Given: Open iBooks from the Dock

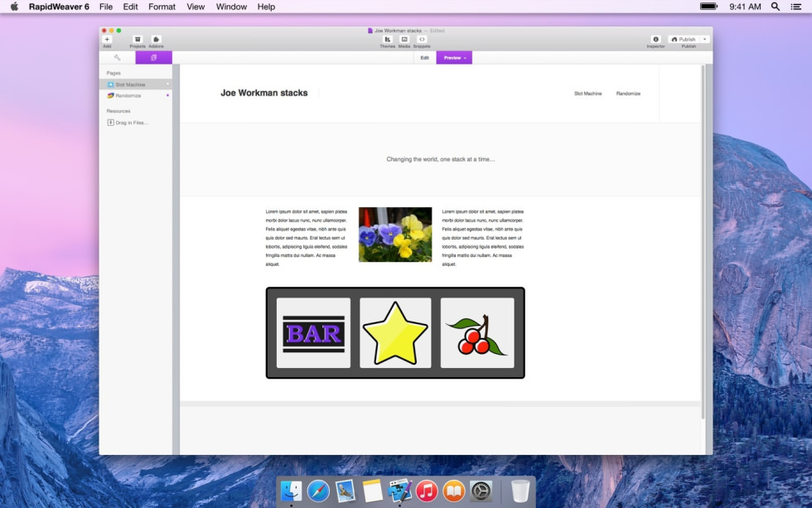Looking at the screenshot, I should (454, 491).
